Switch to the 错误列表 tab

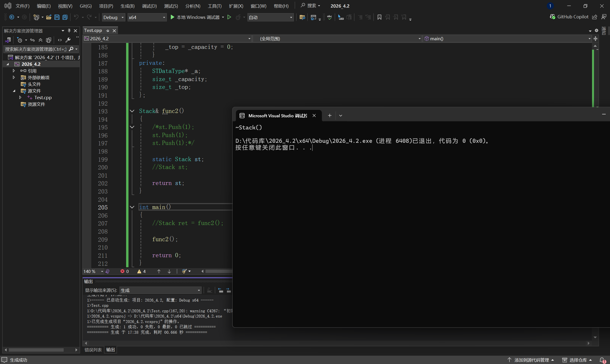tap(93, 350)
